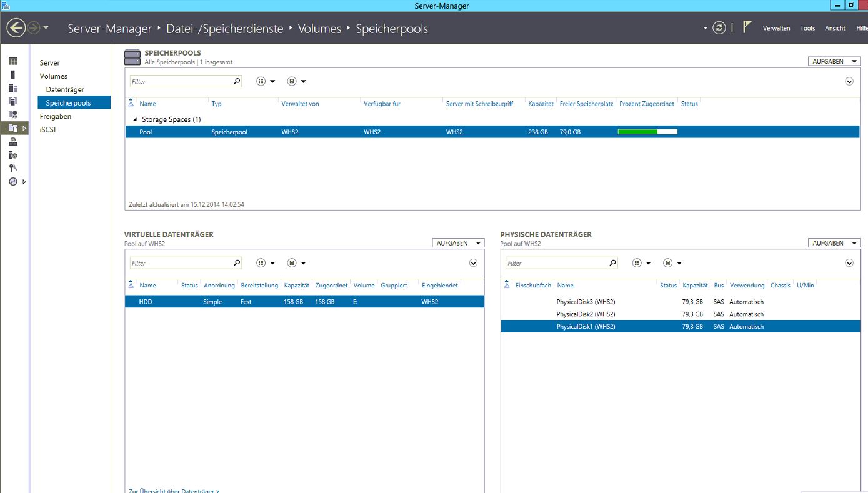868x493 pixels.
Task: Open Zur Übersicht über Datenträger link
Action: point(174,491)
